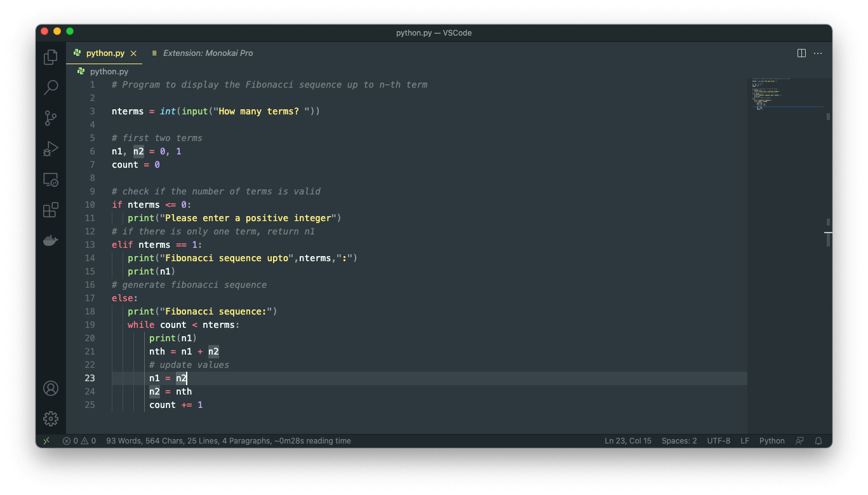Click the Ln 23, Col 15 status indicator
The image size is (868, 495).
[628, 440]
